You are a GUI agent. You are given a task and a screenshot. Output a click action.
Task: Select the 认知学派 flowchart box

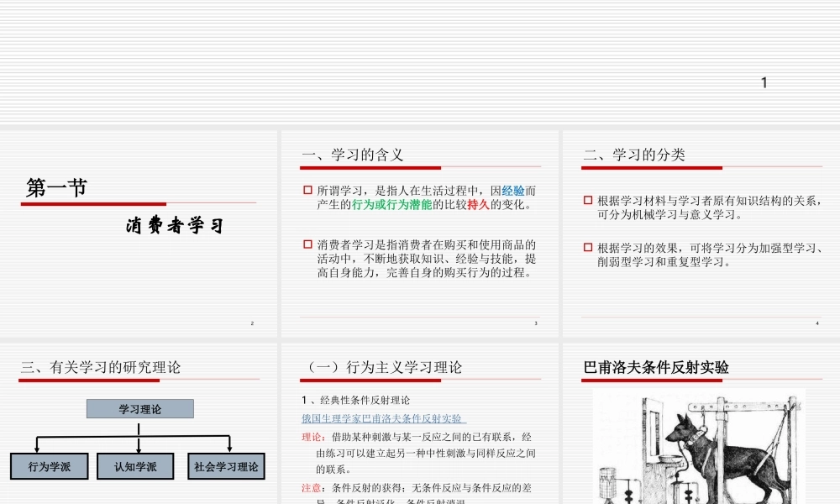136,466
